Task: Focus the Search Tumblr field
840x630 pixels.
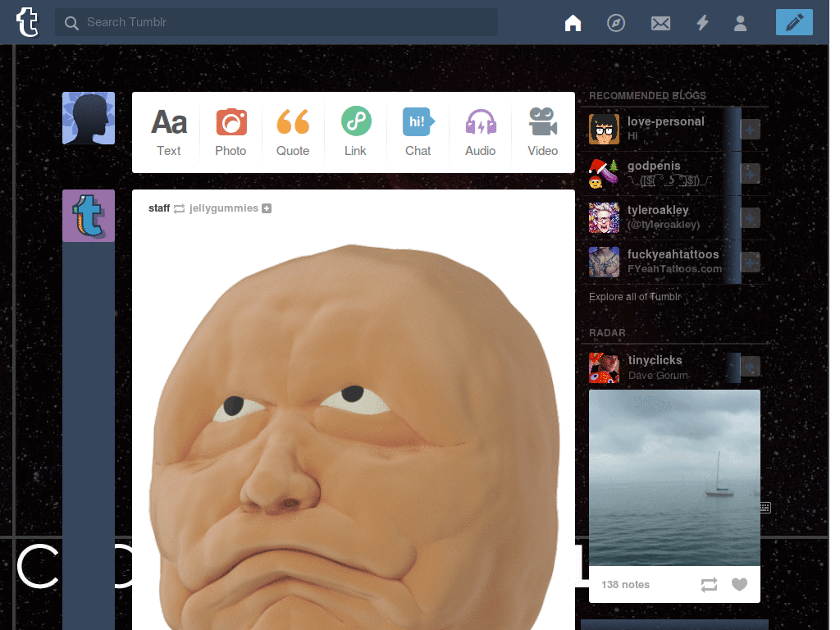Action: tap(276, 22)
